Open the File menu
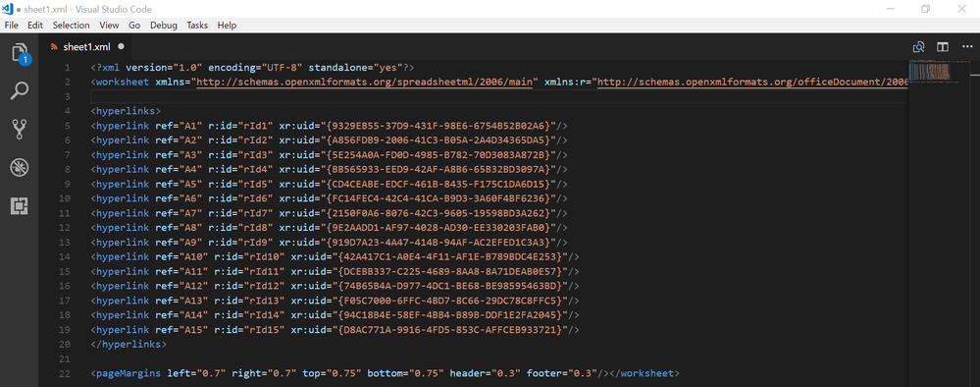The height and width of the screenshot is (387, 980). (x=12, y=26)
